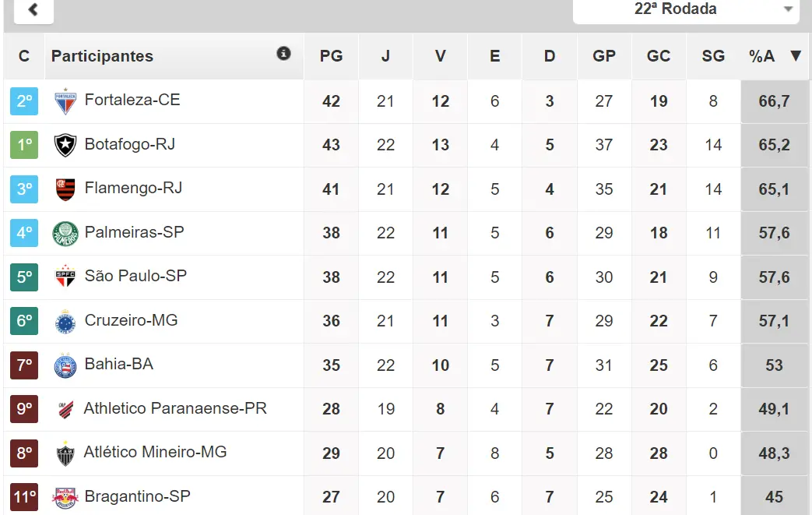Sort table by SG column header
The height and width of the screenshot is (515, 812).
click(x=712, y=56)
